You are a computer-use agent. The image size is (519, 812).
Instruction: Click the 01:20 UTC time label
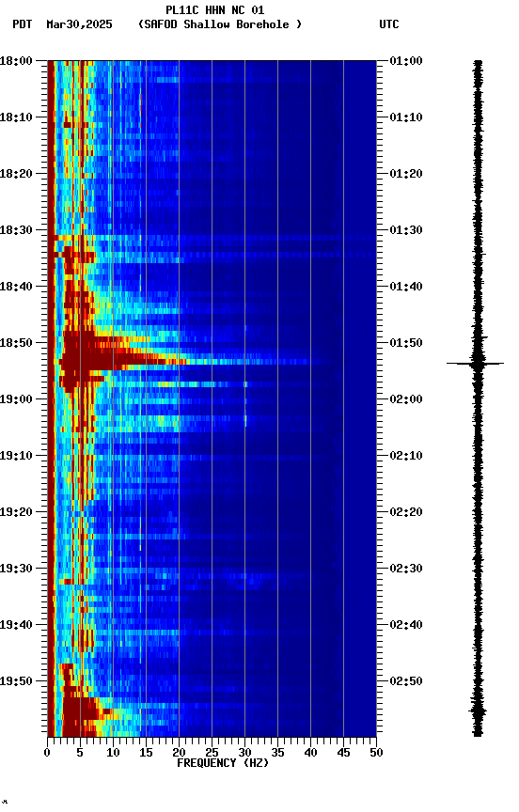pos(406,174)
